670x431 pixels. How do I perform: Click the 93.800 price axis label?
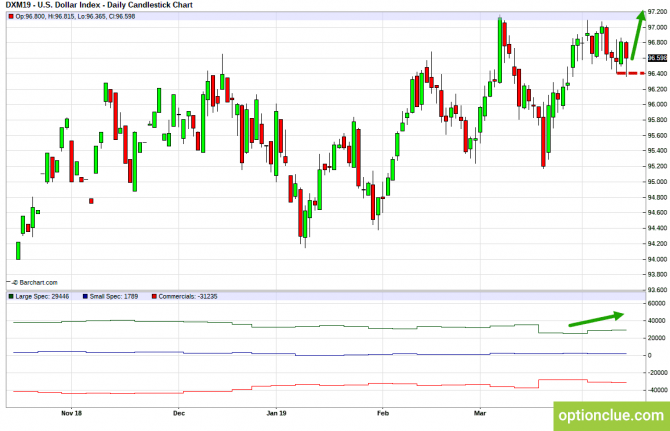tap(657, 274)
